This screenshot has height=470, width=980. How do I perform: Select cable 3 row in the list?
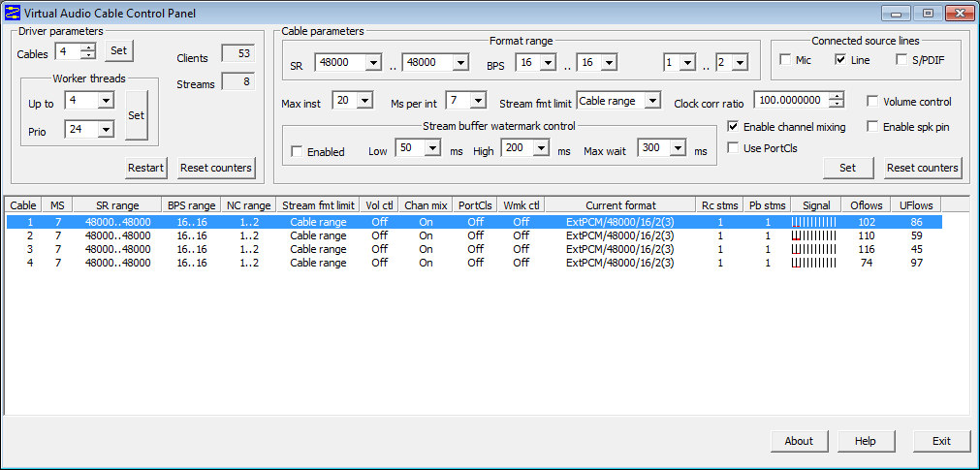point(474,249)
